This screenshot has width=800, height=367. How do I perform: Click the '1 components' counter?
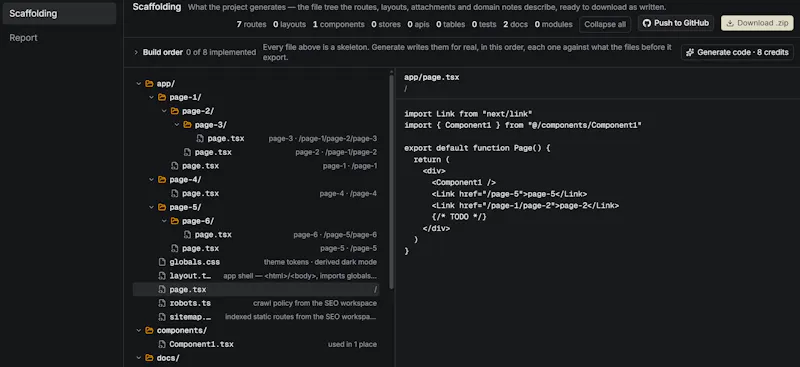[339, 25]
